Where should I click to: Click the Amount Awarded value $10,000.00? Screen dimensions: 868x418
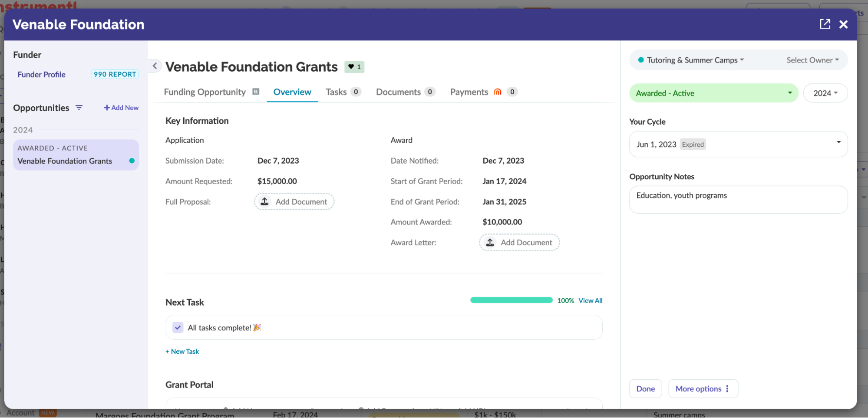[x=502, y=222]
